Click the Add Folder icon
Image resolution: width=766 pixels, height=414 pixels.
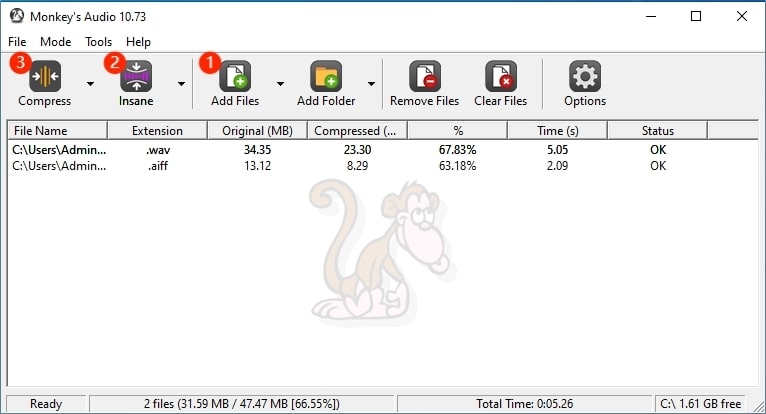[x=326, y=76]
